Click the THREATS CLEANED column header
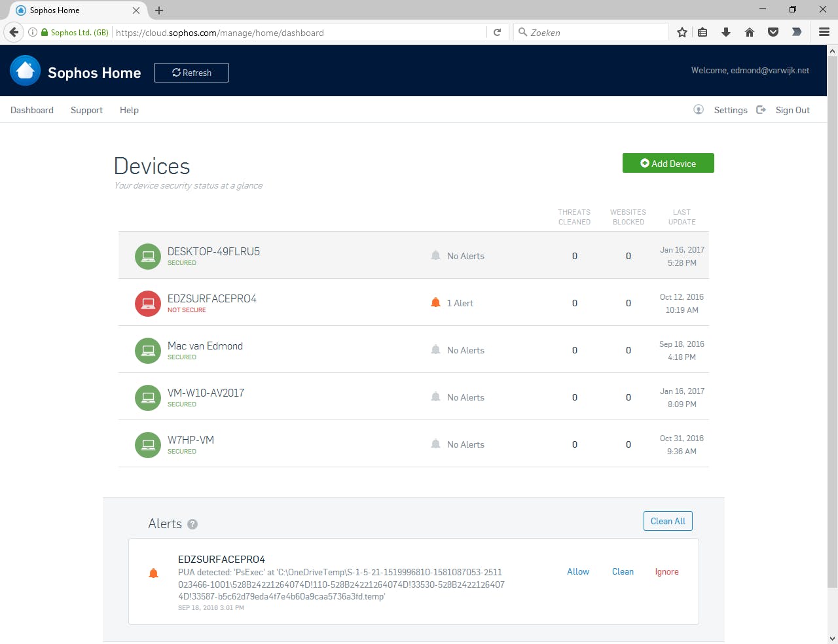This screenshot has width=838, height=644. click(x=574, y=217)
